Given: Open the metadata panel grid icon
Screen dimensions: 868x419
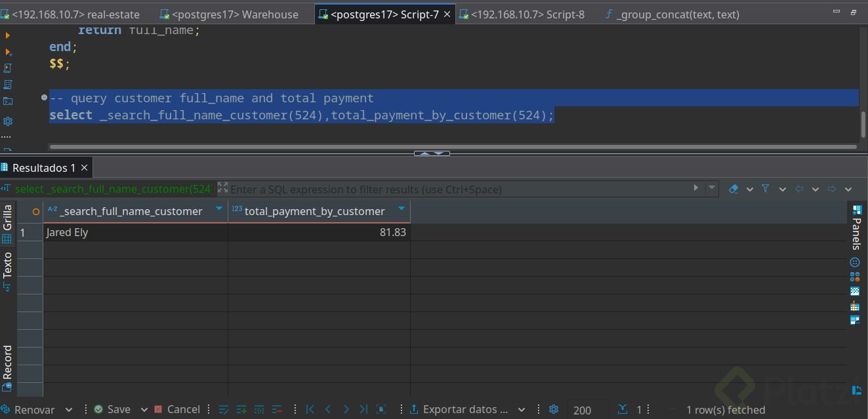Looking at the screenshot, I should tap(855, 306).
